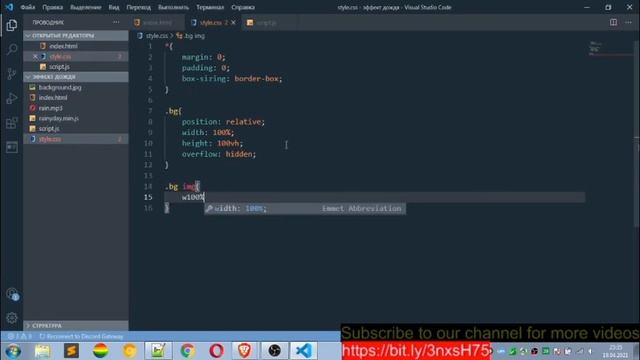The width and height of the screenshot is (640, 360).
Task: Open the Выделение menu
Action: (86, 7)
